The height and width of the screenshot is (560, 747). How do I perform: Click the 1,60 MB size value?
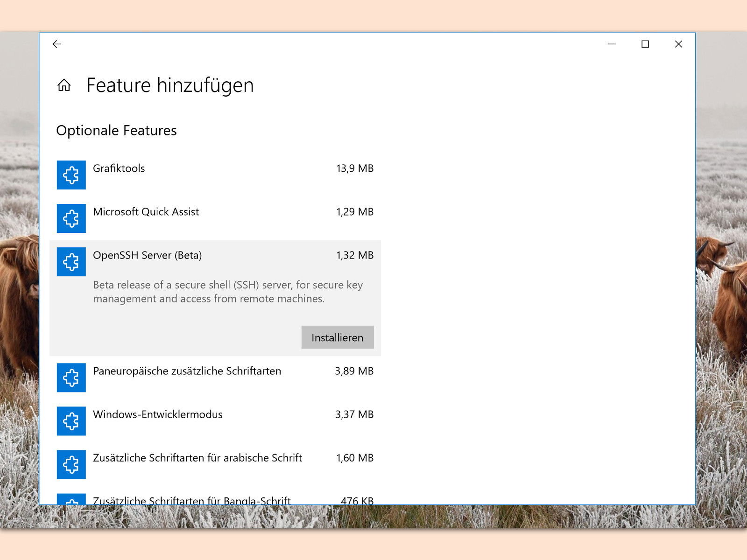(x=355, y=458)
